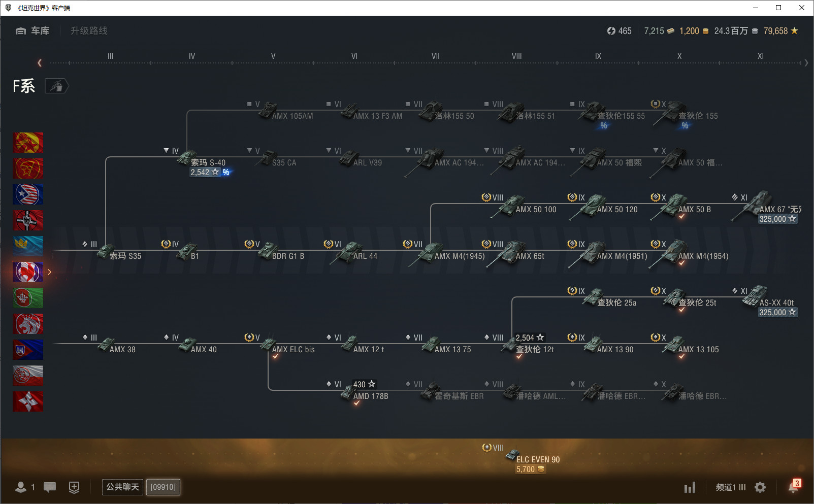
Task: Click the 5,700 gold price of ELC EVEN 90
Action: 530,469
